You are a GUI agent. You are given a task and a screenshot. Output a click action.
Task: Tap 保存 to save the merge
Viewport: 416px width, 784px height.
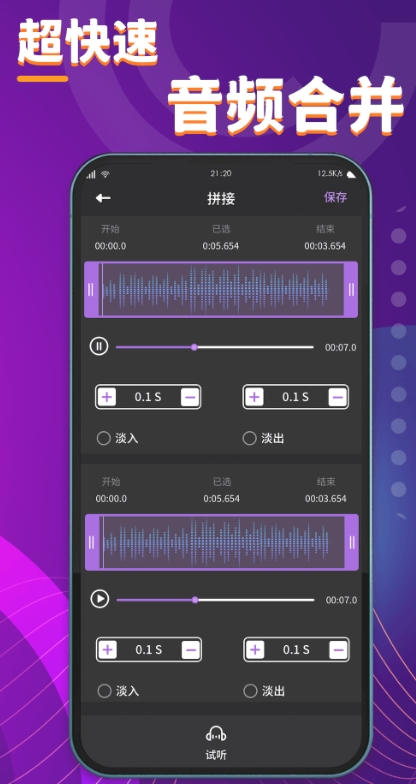pos(335,197)
